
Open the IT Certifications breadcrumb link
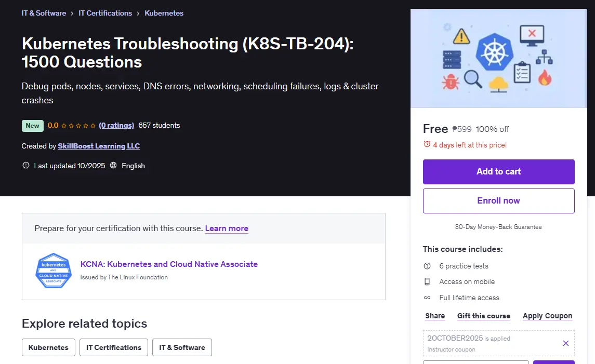click(x=105, y=14)
